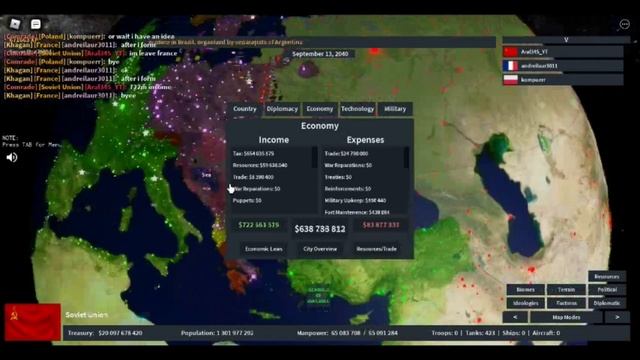
Task: Enable the Ideologies map mode
Action: 525,303
